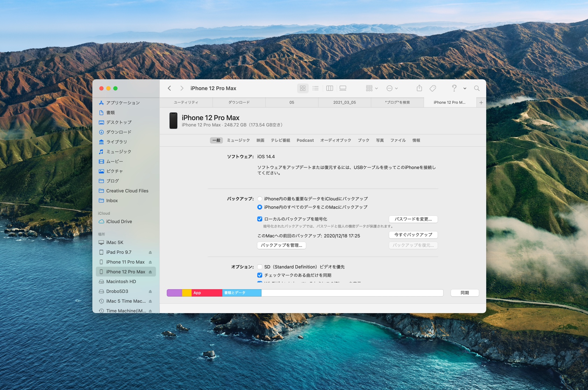The image size is (588, 390).
Task: Go back with the left chevron
Action: 170,88
